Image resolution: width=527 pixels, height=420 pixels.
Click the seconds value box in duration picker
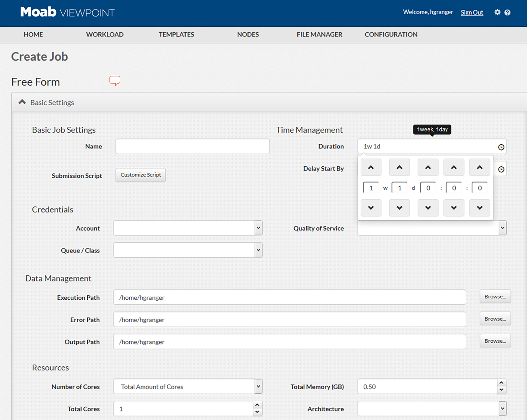[x=480, y=188]
